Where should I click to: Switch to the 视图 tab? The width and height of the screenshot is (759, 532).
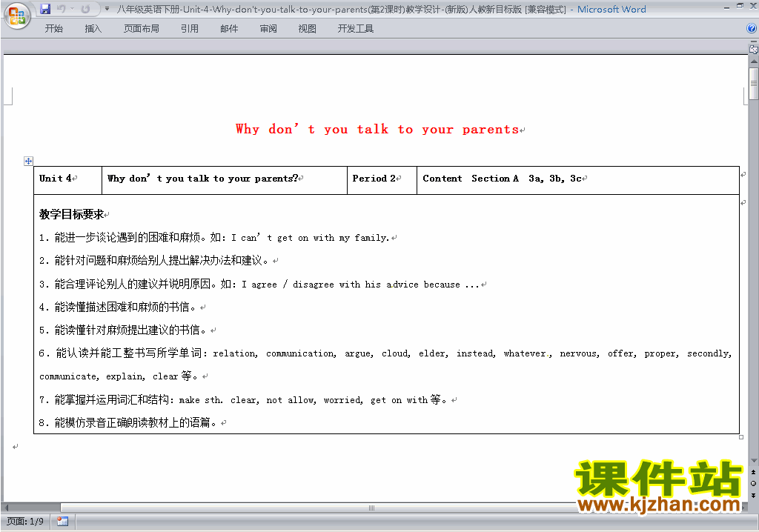308,29
